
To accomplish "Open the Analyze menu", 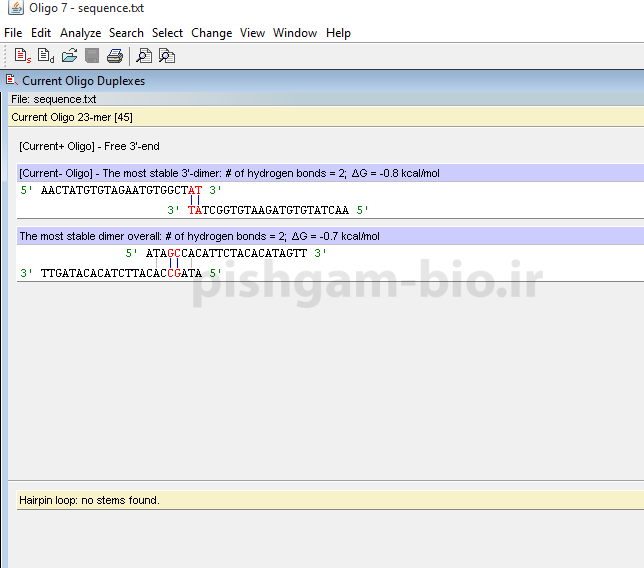I will [80, 33].
